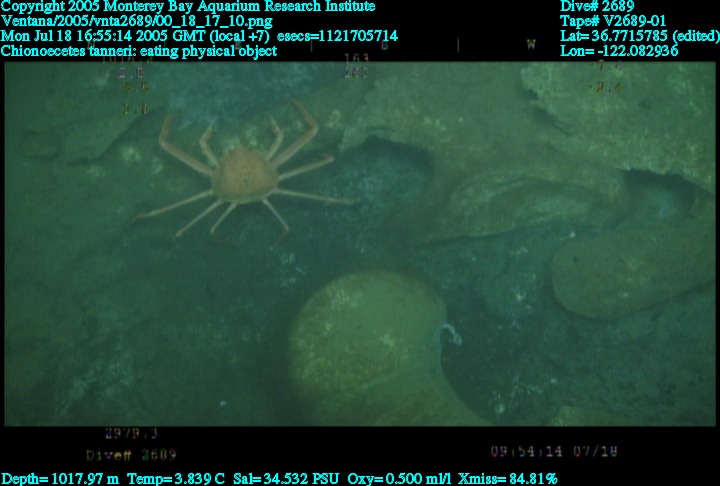Click the "Depth= 1017.97 m" readout

[x=60, y=479]
